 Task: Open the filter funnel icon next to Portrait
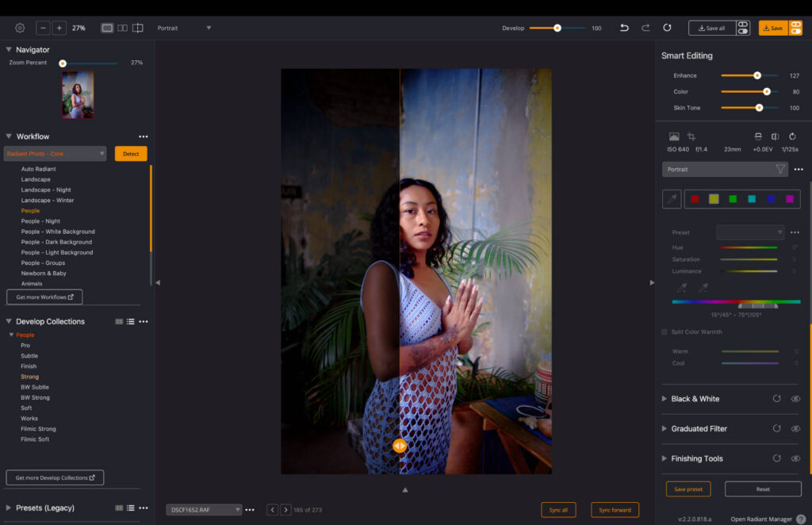click(780, 169)
